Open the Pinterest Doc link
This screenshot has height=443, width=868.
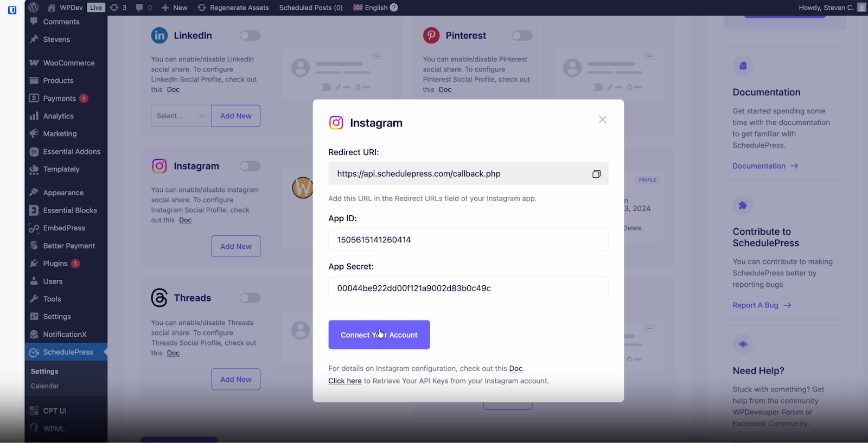[x=445, y=89]
